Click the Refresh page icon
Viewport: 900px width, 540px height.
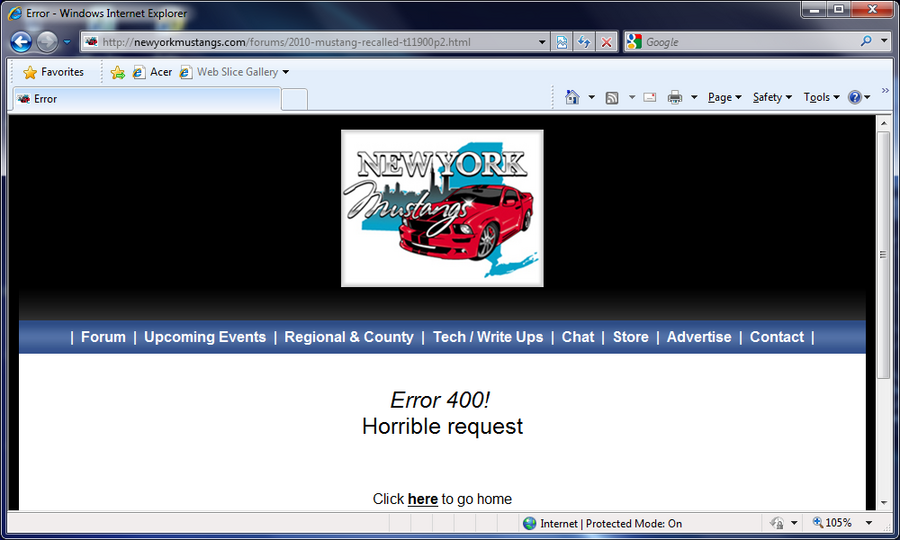tap(584, 42)
